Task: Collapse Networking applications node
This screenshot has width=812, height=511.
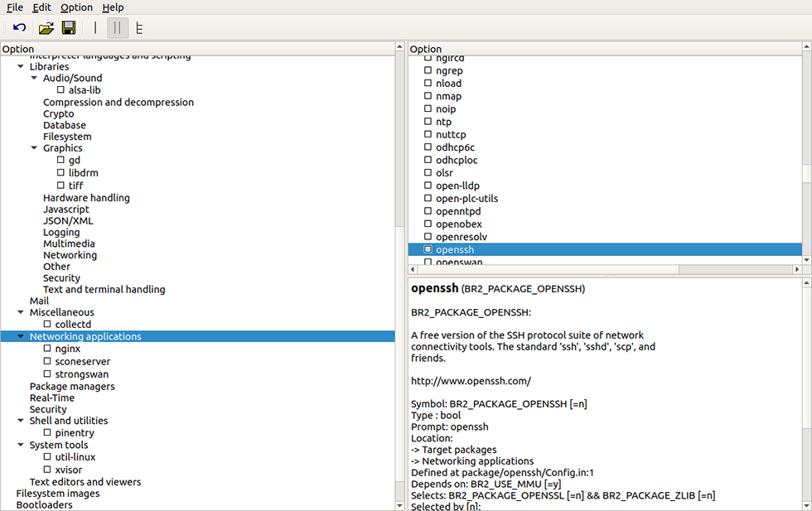Action: click(21, 336)
